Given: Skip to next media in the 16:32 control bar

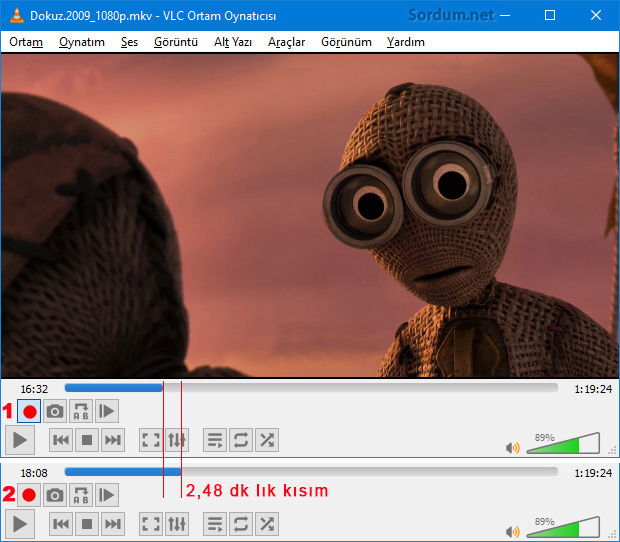Looking at the screenshot, I should tap(113, 440).
